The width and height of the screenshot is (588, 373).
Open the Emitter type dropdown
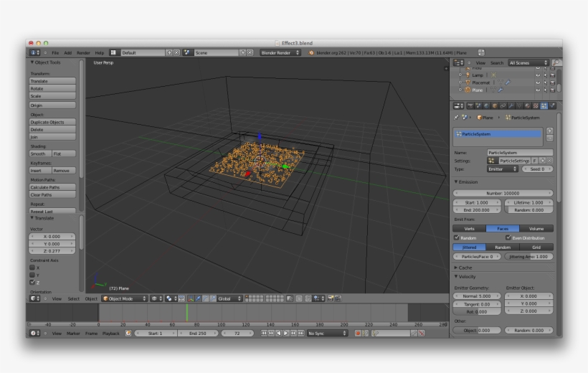point(503,169)
